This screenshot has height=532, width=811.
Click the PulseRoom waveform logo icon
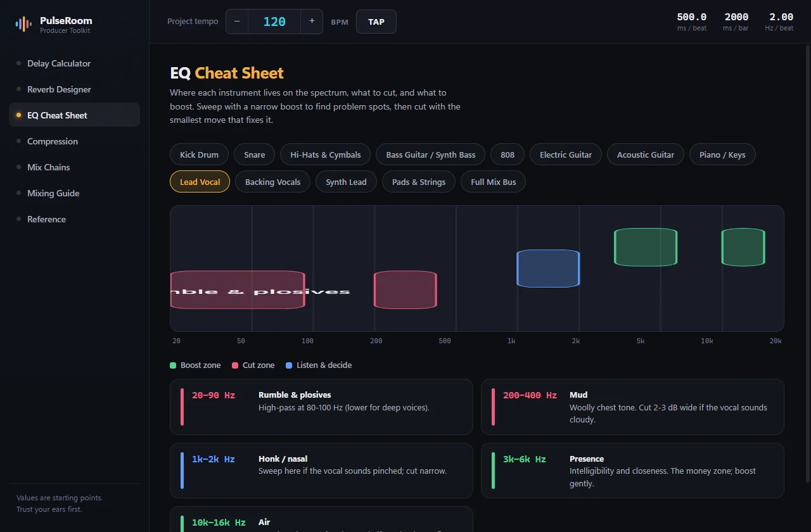coord(23,24)
